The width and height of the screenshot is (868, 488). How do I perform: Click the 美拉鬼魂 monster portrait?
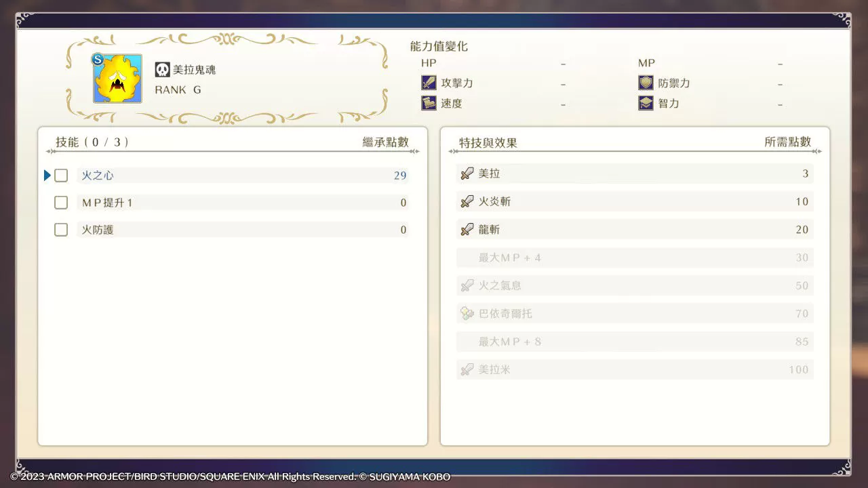pos(117,79)
